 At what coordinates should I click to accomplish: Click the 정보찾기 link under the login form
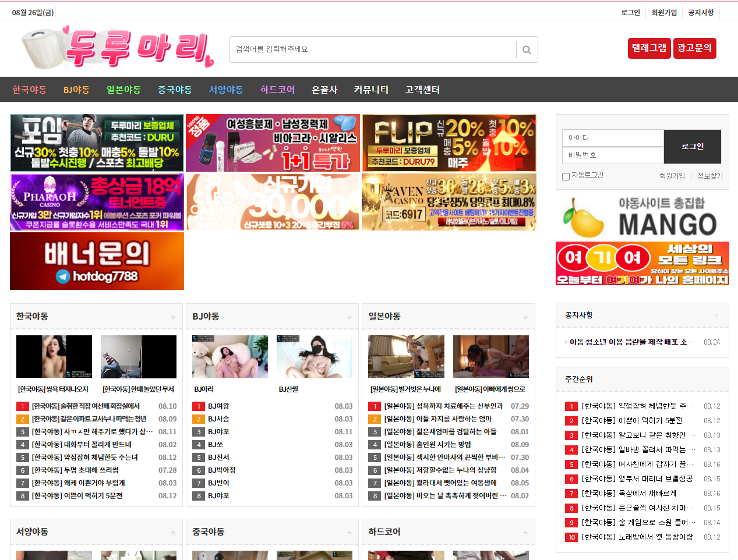(709, 176)
